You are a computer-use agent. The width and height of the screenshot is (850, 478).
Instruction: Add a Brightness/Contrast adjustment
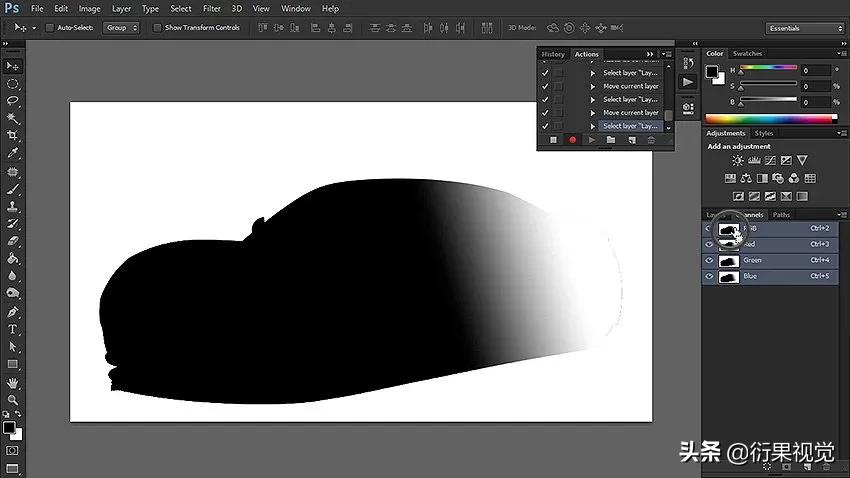pyautogui.click(x=738, y=160)
